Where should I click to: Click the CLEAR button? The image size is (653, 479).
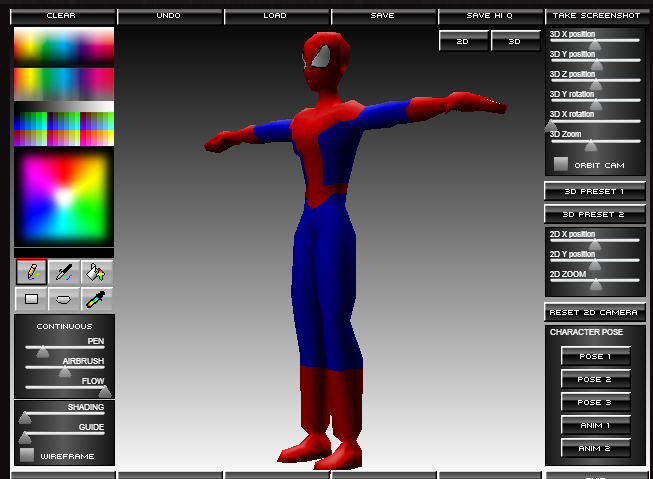tap(62, 16)
